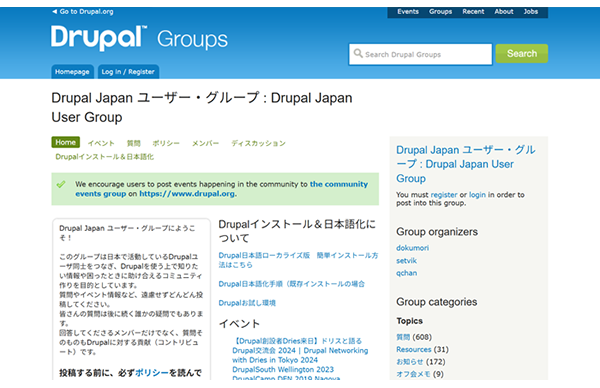Open the Resources (31) topic category
The width and height of the screenshot is (600, 388).
click(414, 349)
